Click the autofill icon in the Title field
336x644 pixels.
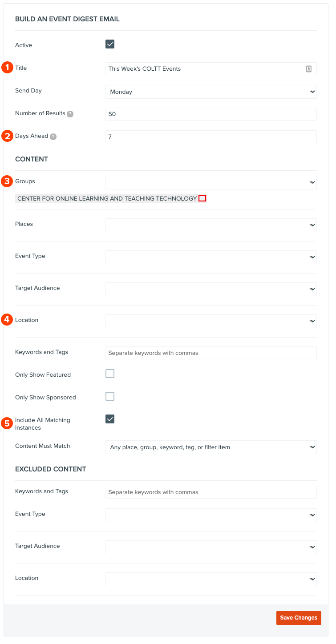pos(309,69)
